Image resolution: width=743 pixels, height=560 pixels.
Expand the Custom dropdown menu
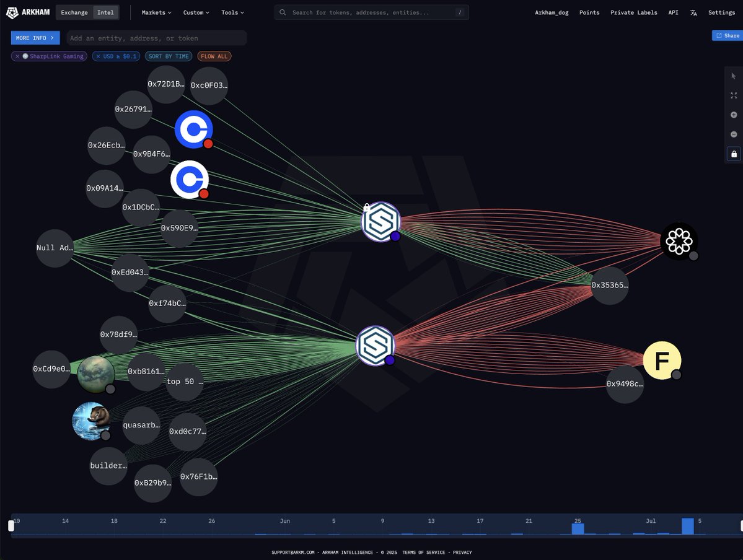pyautogui.click(x=196, y=12)
